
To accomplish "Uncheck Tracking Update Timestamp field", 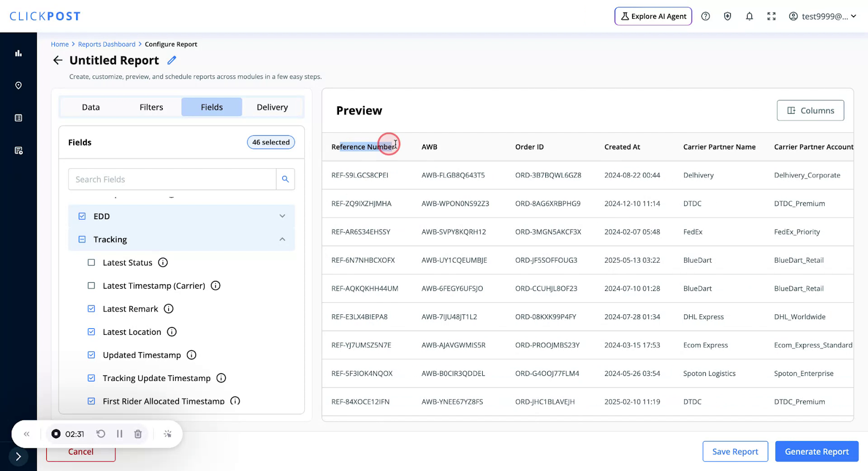I will pos(91,378).
